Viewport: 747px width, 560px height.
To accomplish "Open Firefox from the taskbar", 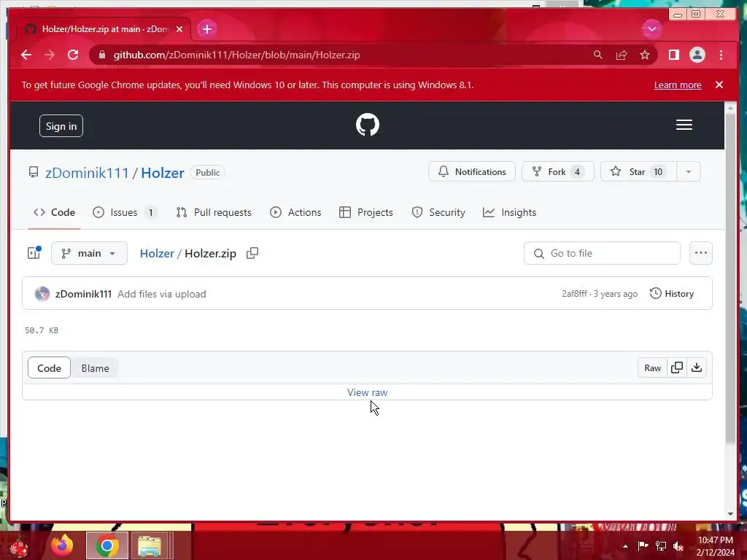I will 62,545.
